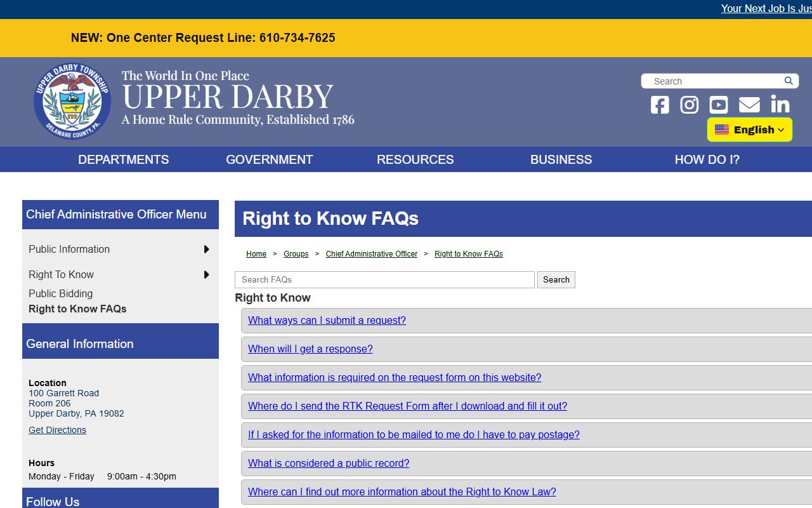Open the RESOURCES menu

click(416, 159)
